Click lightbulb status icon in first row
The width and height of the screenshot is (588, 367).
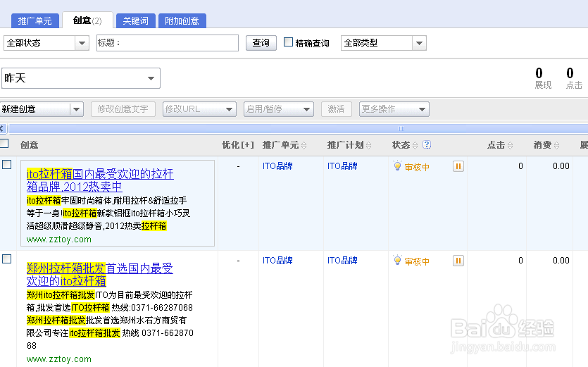(x=397, y=166)
